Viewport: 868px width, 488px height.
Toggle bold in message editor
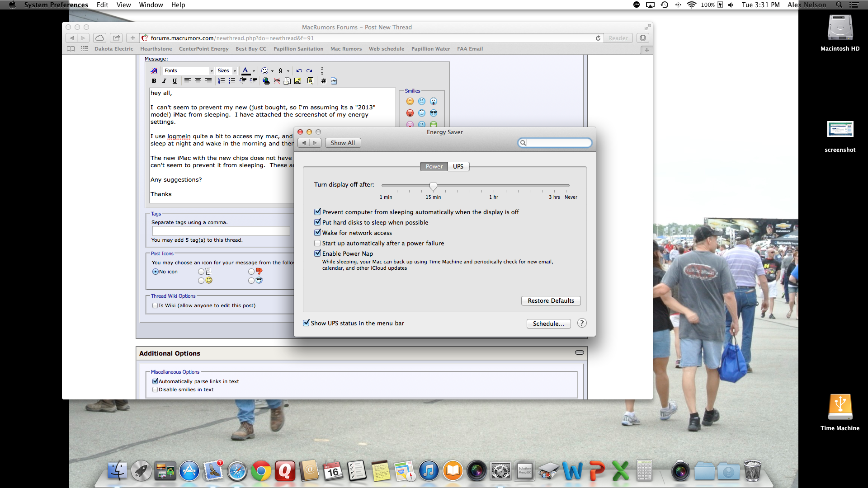click(154, 81)
